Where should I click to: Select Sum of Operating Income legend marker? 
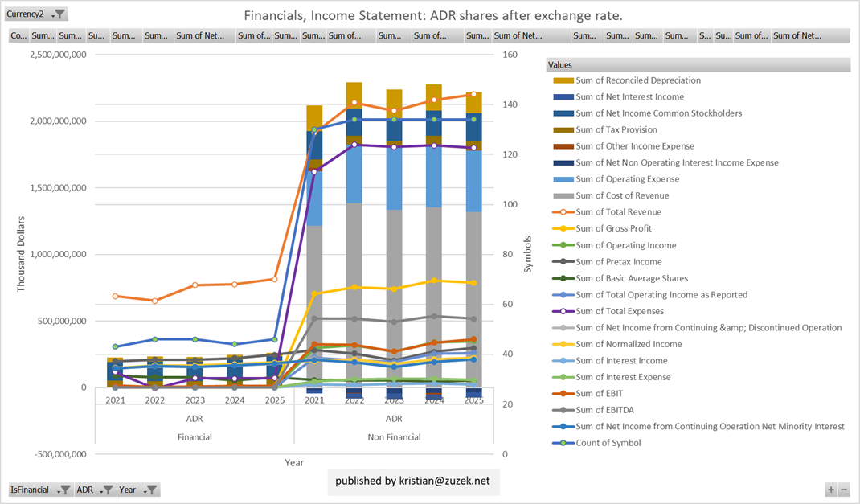click(x=563, y=245)
